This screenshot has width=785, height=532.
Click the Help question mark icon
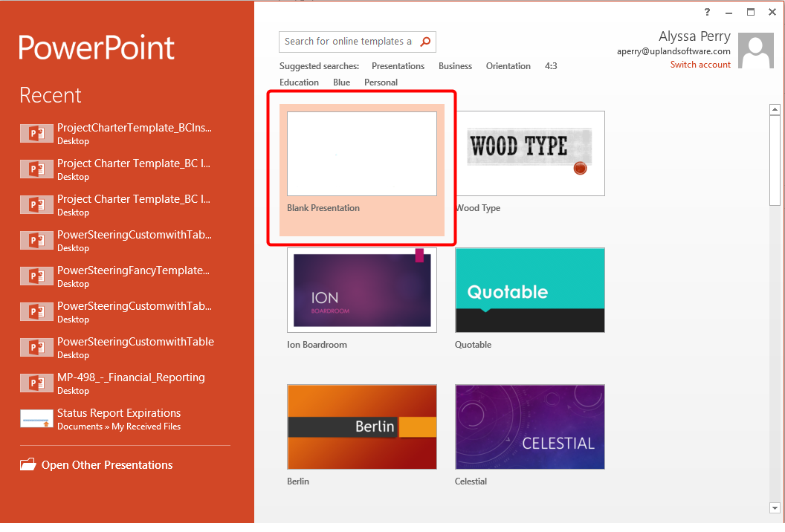pyautogui.click(x=707, y=12)
